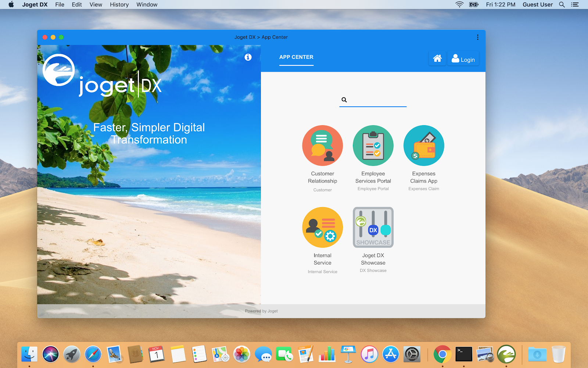
Task: Open Keynote from the dock
Action: (x=348, y=354)
